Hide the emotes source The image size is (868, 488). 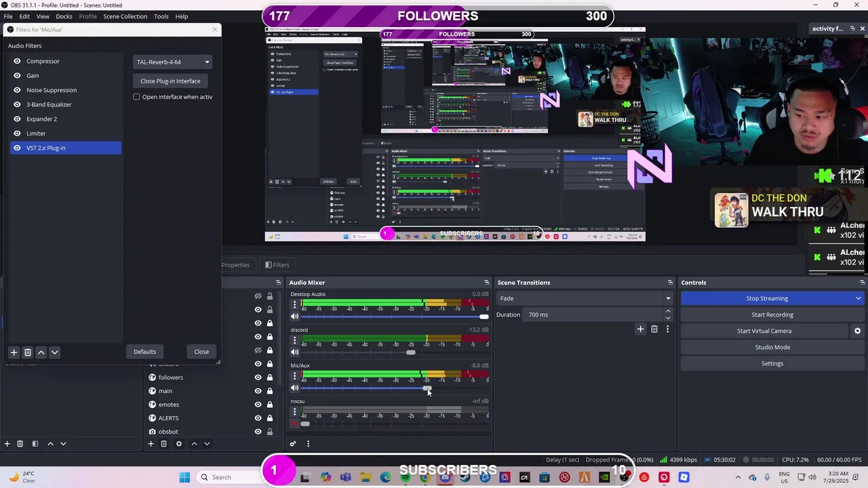point(258,405)
